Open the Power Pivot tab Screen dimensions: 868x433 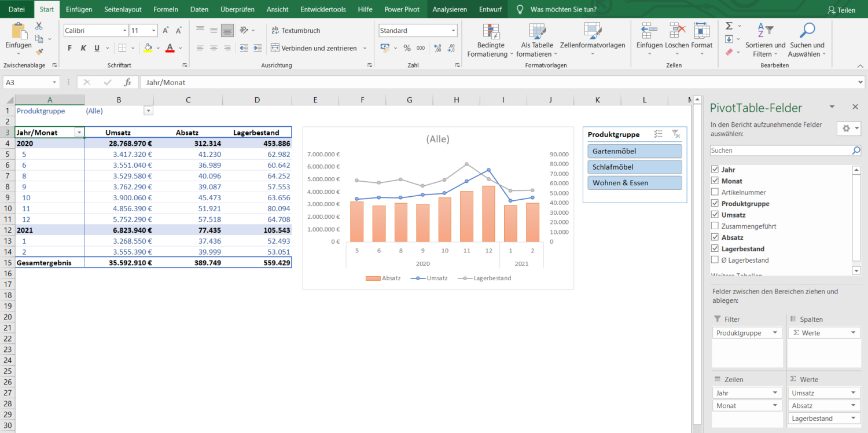click(402, 9)
